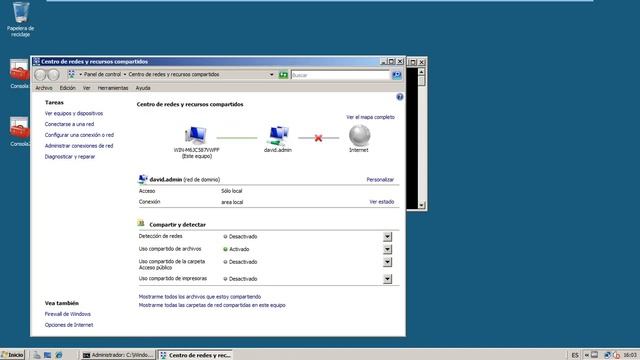Click the Sólo local access value
Screen dimensions: 640x360
pyautogui.click(x=231, y=191)
